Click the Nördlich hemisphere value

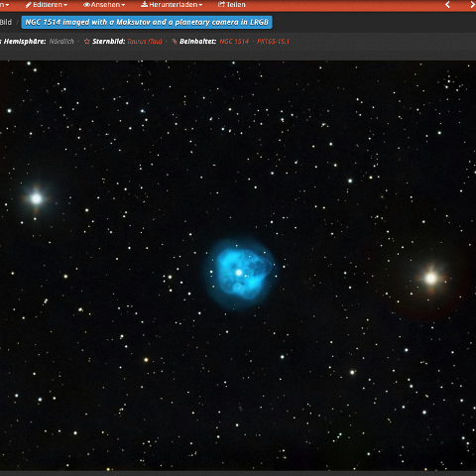[x=61, y=42]
